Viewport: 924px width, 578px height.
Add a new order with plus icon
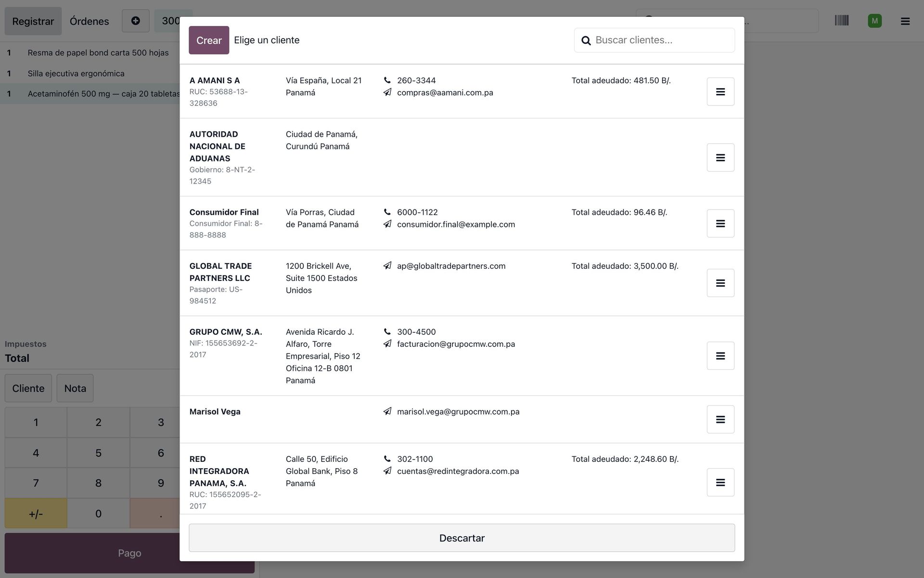[136, 21]
